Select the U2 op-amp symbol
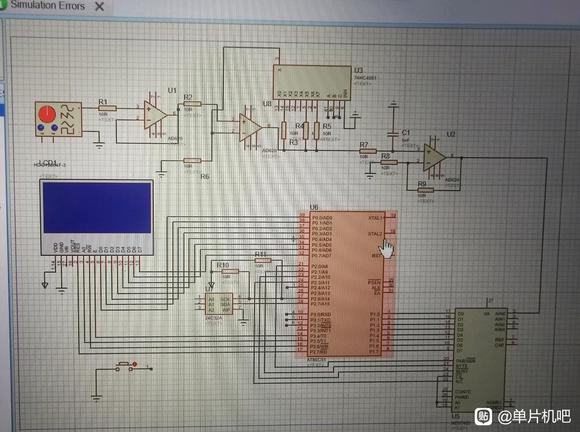 pos(435,157)
